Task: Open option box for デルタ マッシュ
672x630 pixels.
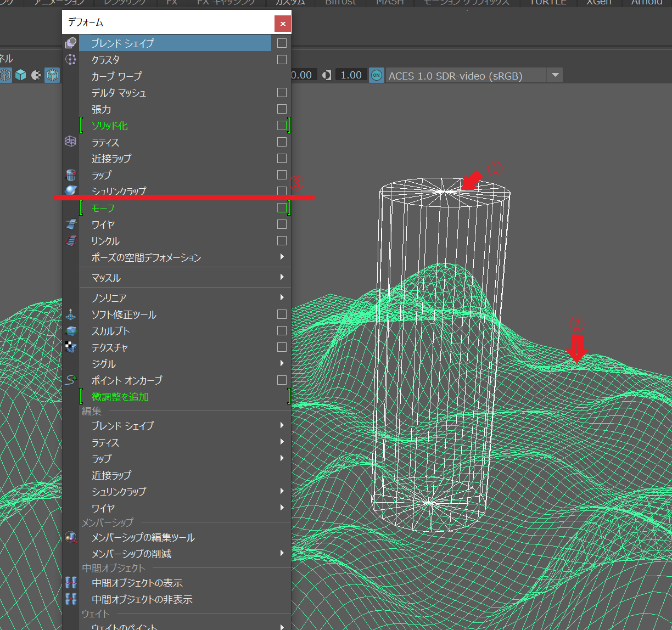Action: 282,93
